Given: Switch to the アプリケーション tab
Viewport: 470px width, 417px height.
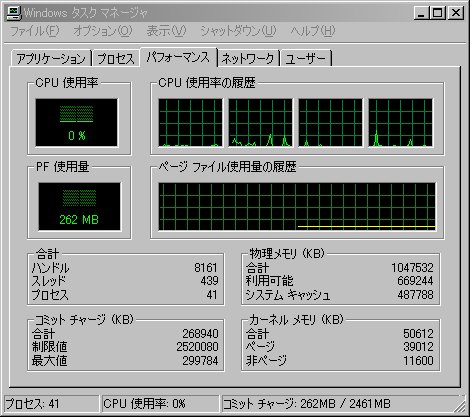Looking at the screenshot, I should 51,59.
